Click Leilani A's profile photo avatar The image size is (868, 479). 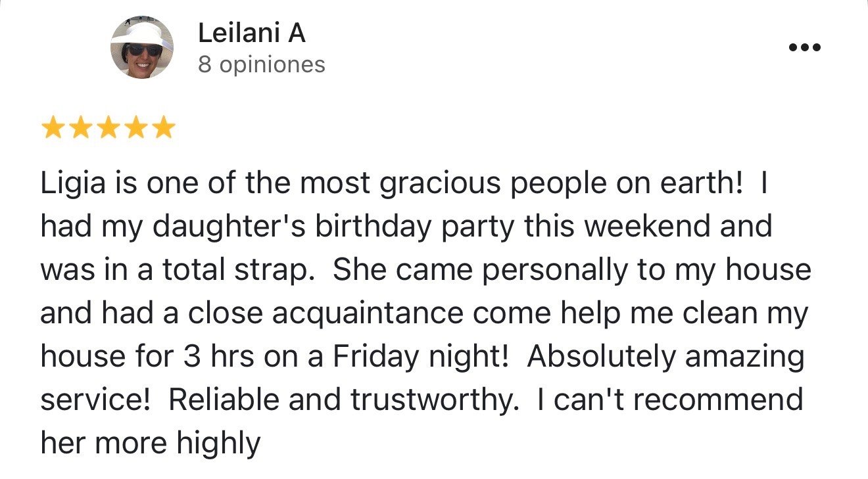(x=142, y=47)
